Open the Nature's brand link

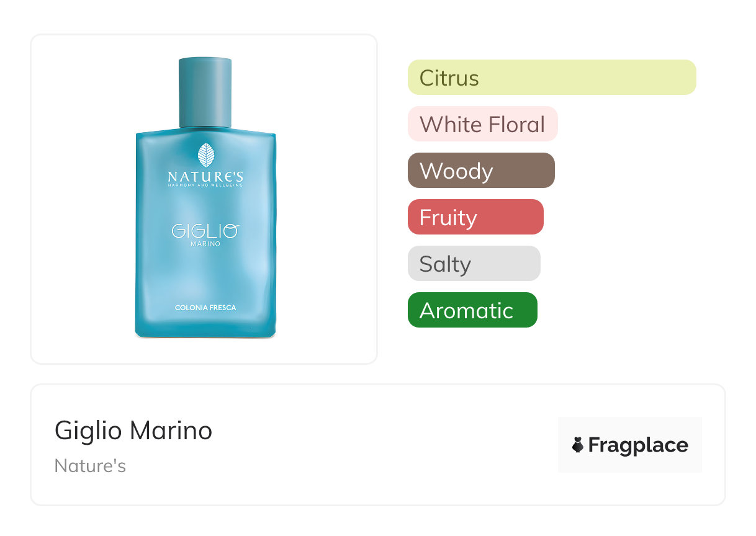point(90,466)
